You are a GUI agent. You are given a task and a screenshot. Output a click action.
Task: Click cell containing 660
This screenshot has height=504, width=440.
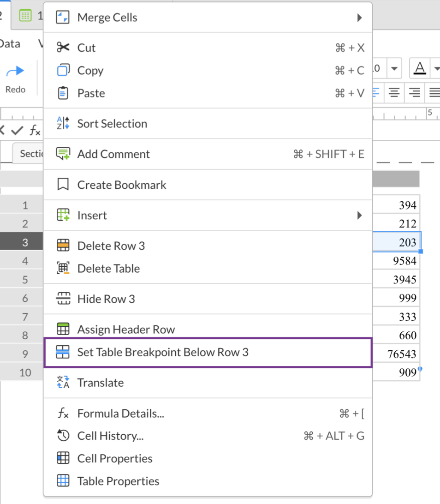tap(396, 335)
